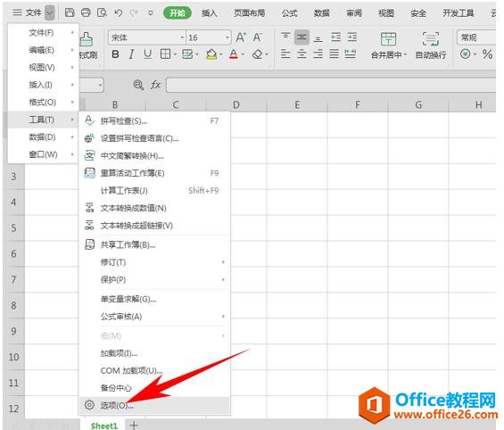Open the font size dropdown
The image size is (504, 430).
pos(227,37)
